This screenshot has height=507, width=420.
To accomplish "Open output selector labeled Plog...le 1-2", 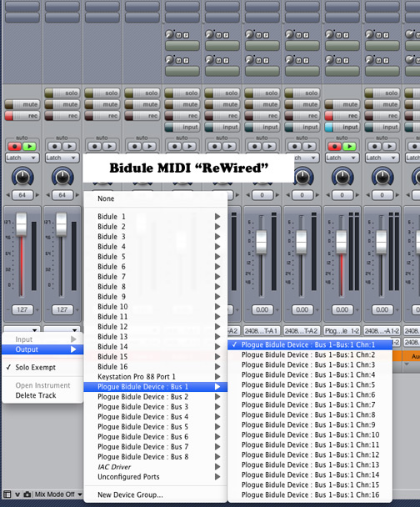I will [x=342, y=331].
